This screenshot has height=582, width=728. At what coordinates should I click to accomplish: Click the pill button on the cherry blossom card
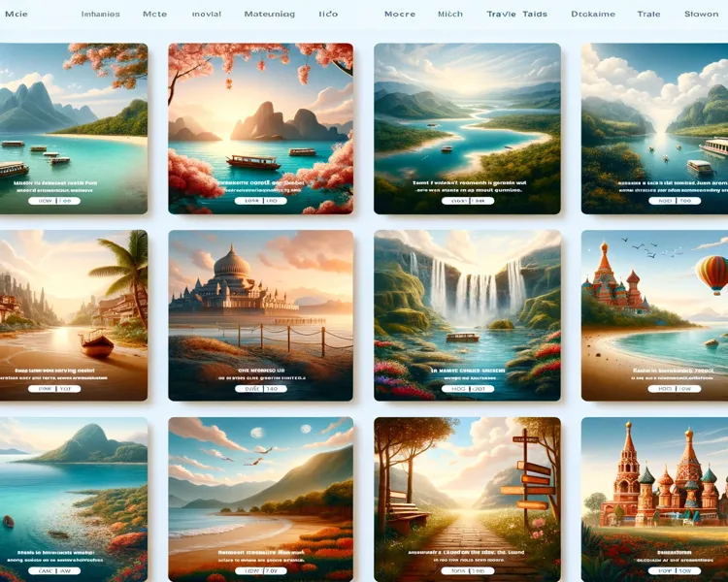(x=260, y=201)
